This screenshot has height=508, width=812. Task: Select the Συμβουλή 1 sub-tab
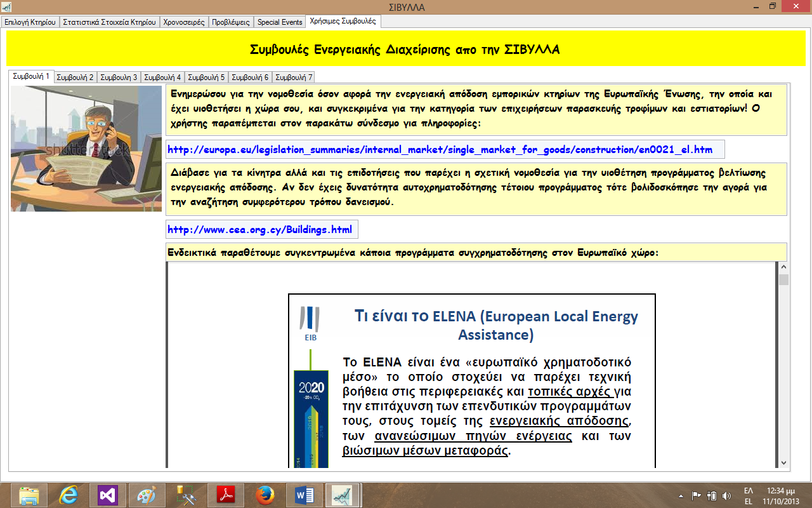[x=31, y=76]
